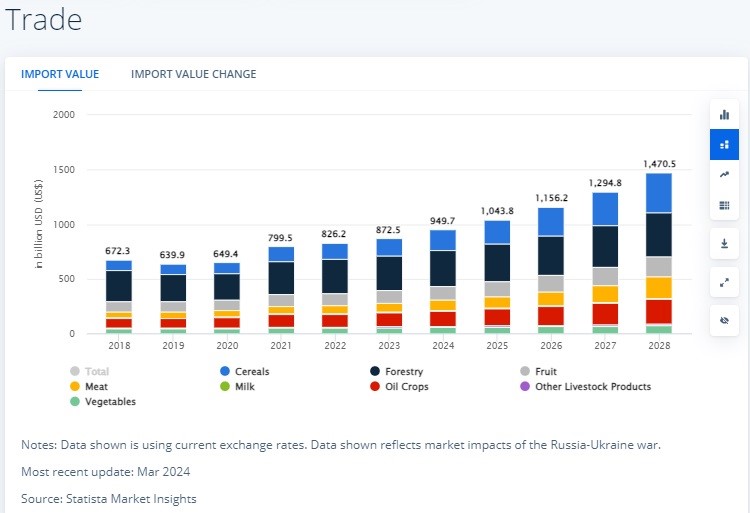
Task: Expand chart to fullscreen
Action: [724, 283]
